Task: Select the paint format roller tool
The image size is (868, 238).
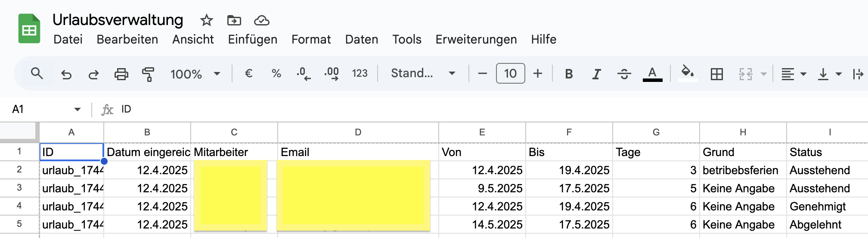Action: [148, 74]
